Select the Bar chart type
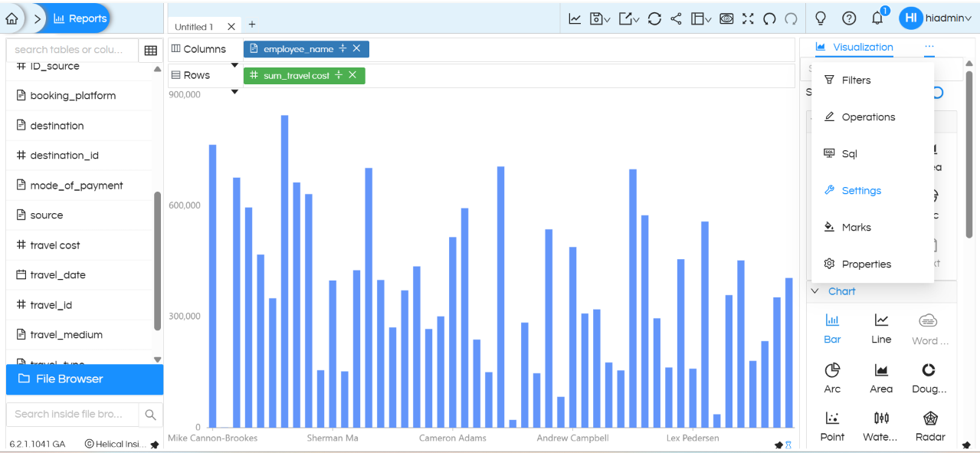Image resolution: width=980 pixels, height=453 pixels. click(832, 329)
